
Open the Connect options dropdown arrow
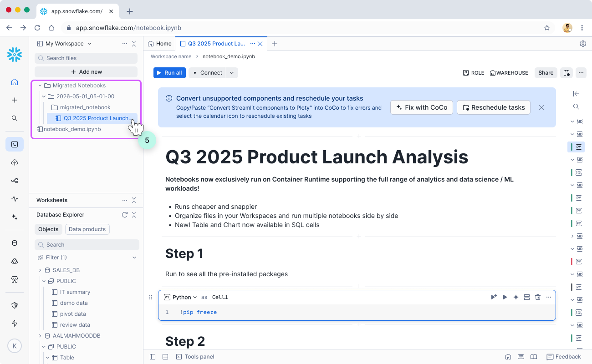(232, 73)
